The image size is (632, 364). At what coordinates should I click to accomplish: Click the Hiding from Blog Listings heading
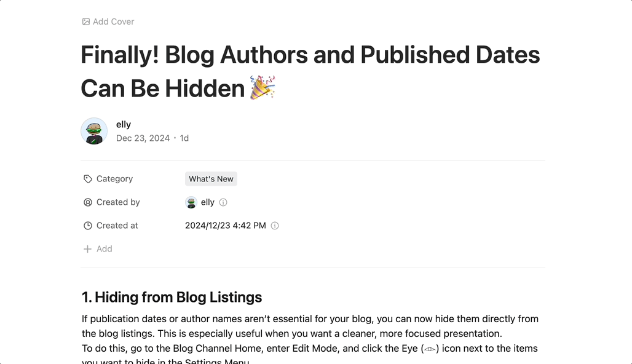[x=172, y=298]
